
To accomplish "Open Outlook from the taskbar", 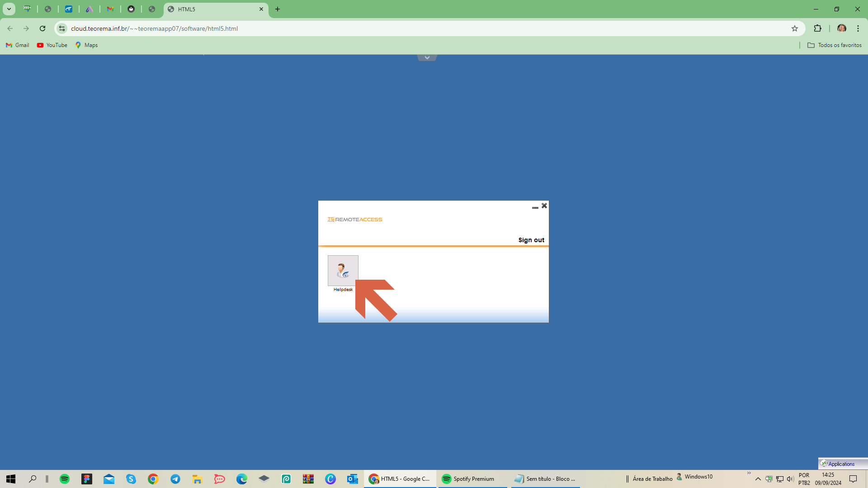I will 353,479.
